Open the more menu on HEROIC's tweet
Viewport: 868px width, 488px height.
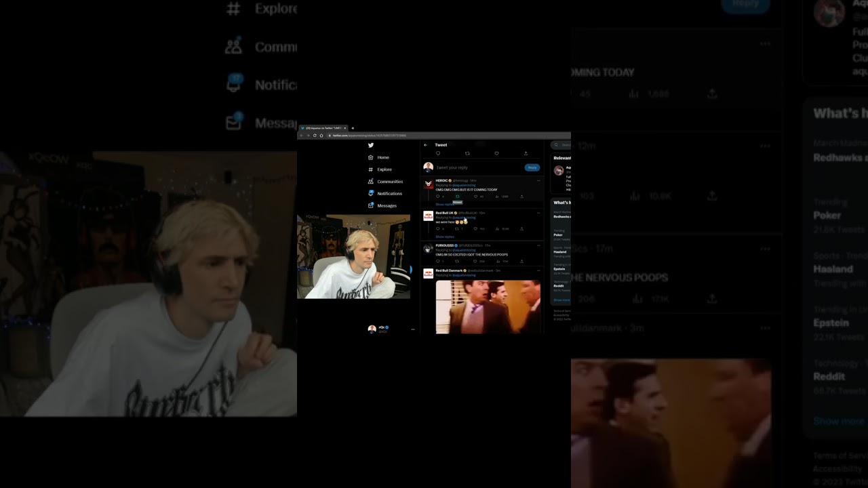click(538, 180)
